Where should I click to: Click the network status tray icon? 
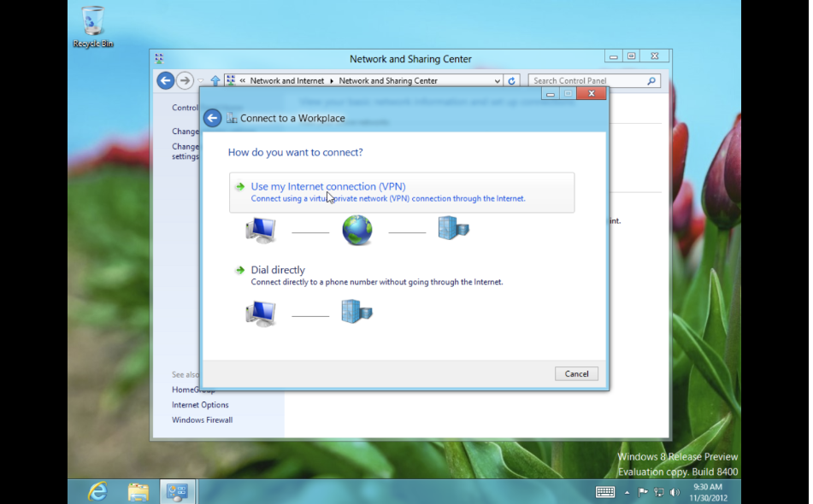tap(659, 492)
